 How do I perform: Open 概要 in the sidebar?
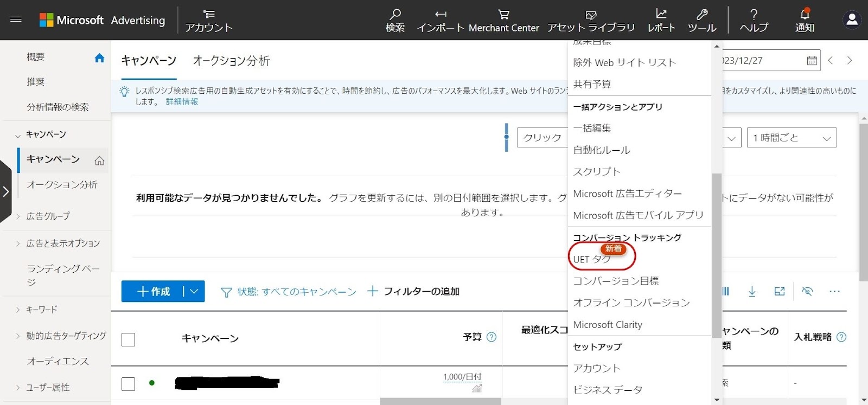pyautogui.click(x=36, y=57)
